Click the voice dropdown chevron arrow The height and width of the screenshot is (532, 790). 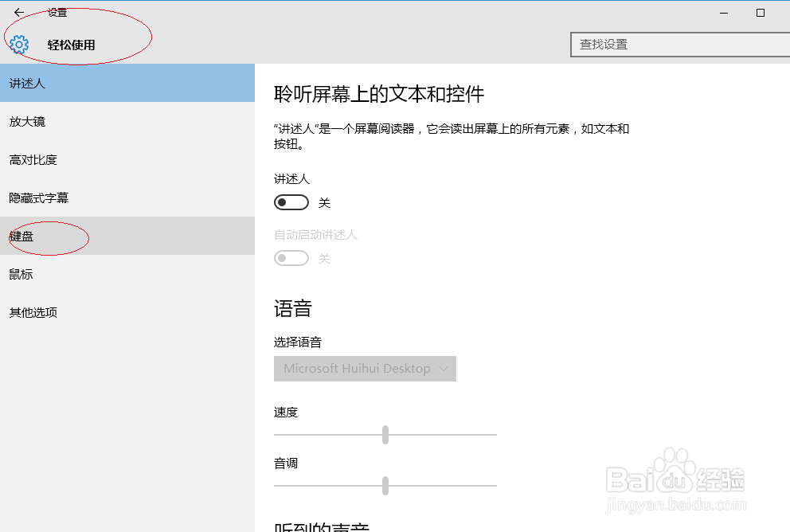coord(444,369)
